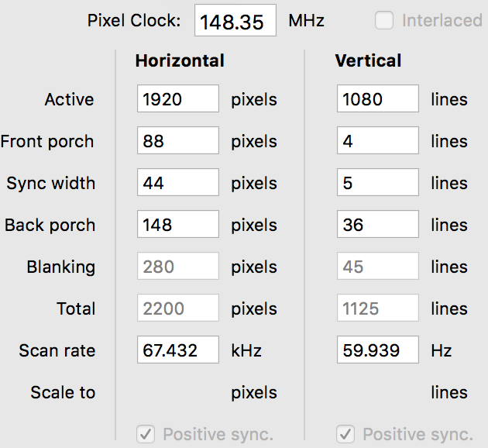Focus the horizontal Back porch field
Image resolution: width=488 pixels, height=448 pixels.
click(x=178, y=225)
